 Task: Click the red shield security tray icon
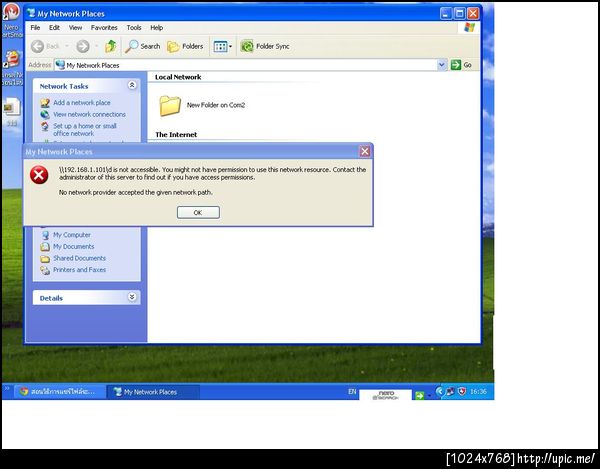(x=462, y=391)
